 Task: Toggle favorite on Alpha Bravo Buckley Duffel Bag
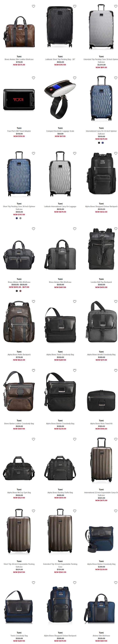tap(75, 439)
